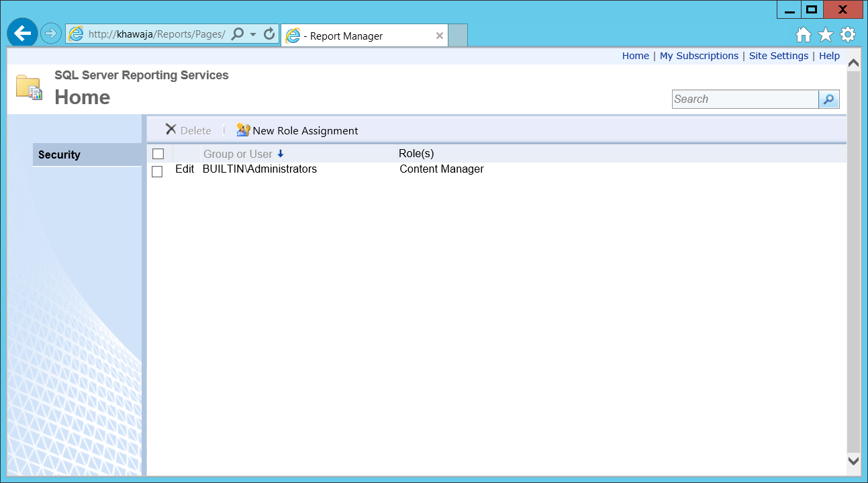The width and height of the screenshot is (868, 483).
Task: Open Site Settings link
Action: 779,56
